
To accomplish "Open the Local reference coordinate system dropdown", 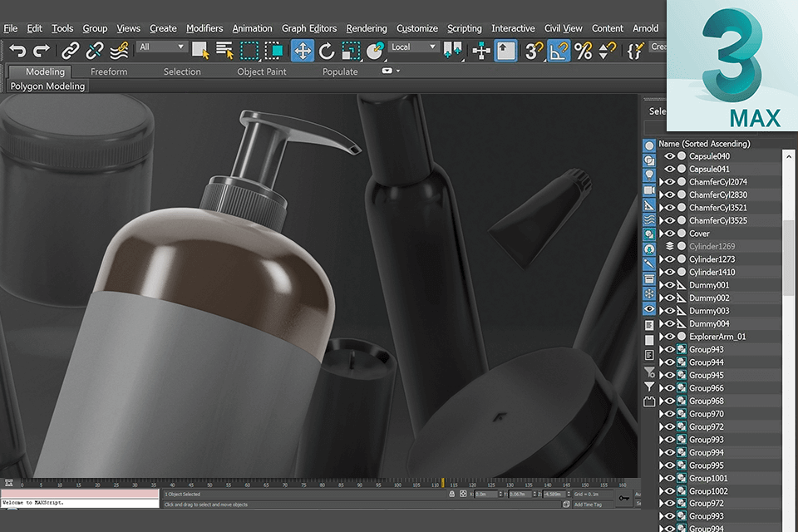I will tap(414, 47).
